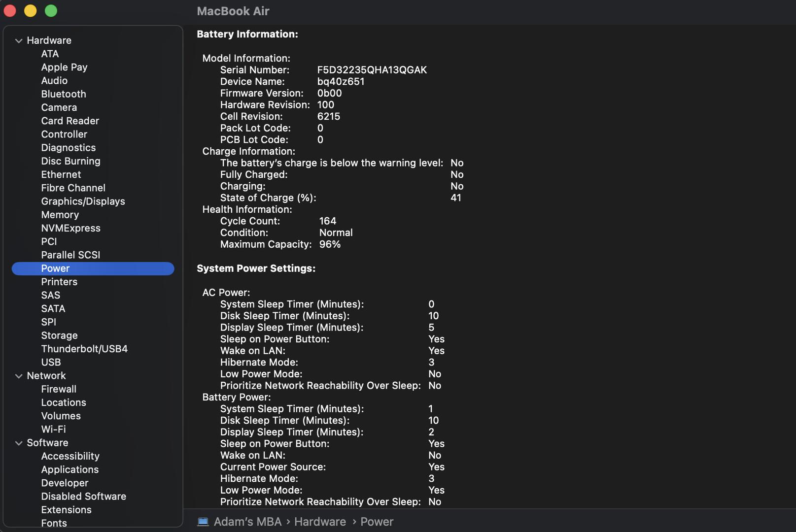Collapse the Network section chevron
796x532 pixels.
tap(19, 376)
